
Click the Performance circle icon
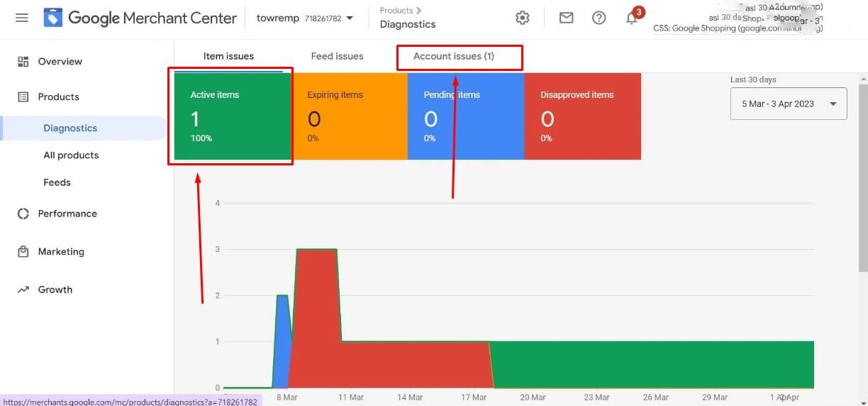click(23, 214)
